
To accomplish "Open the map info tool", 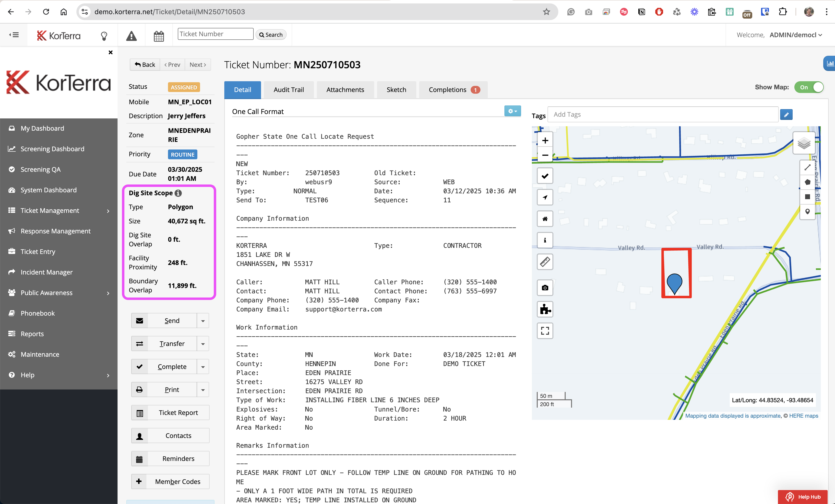I will (x=545, y=240).
